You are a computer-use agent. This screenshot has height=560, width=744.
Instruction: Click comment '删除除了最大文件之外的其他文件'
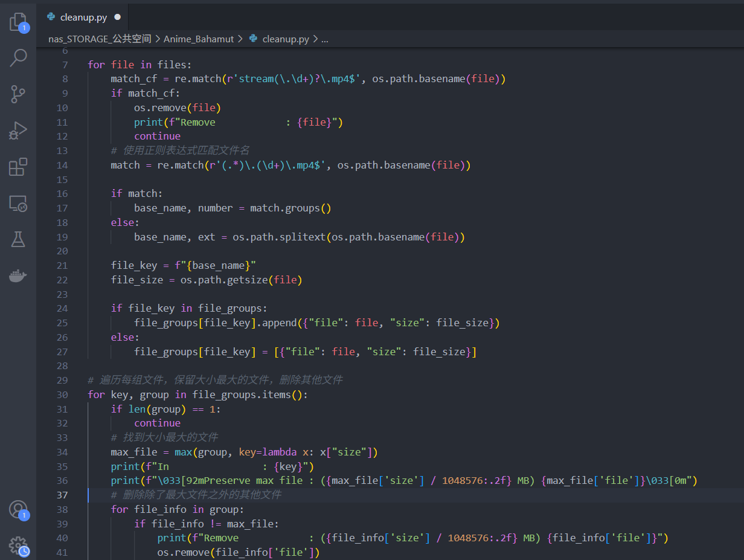point(202,495)
